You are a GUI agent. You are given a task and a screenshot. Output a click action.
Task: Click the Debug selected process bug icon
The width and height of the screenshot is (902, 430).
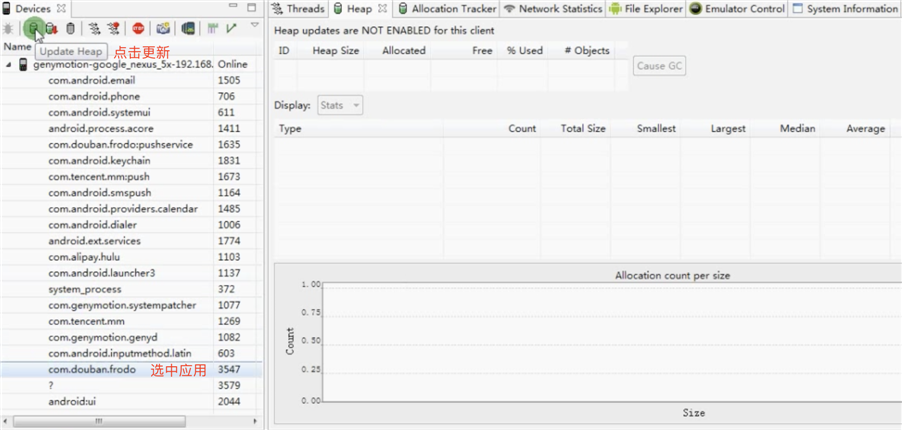pyautogui.click(x=7, y=28)
